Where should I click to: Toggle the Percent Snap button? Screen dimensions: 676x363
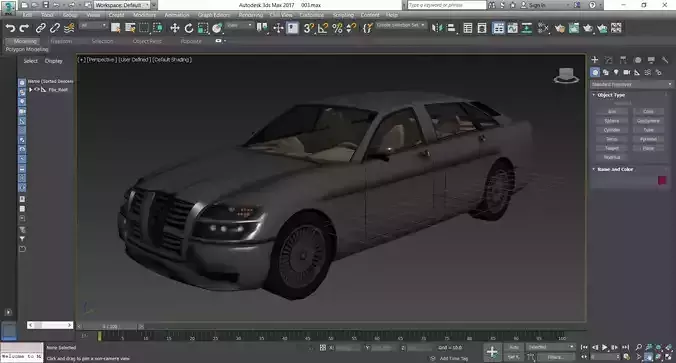(x=337, y=28)
